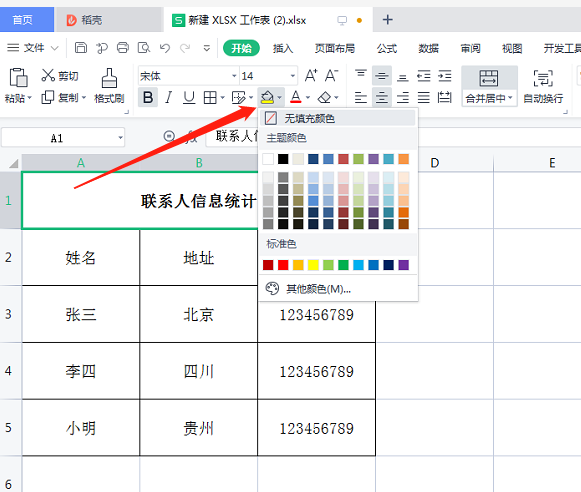This screenshot has height=492, width=581.
Task: Toggle Bold formatting
Action: pos(148,97)
